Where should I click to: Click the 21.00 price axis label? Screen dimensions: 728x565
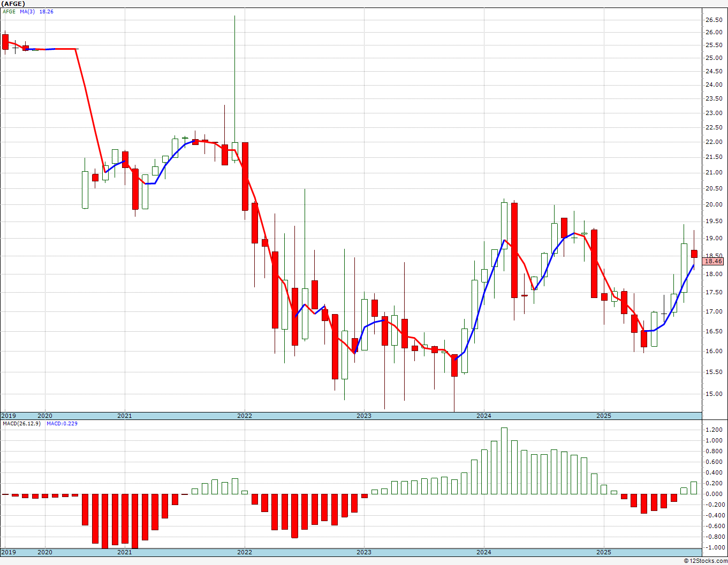714,172
